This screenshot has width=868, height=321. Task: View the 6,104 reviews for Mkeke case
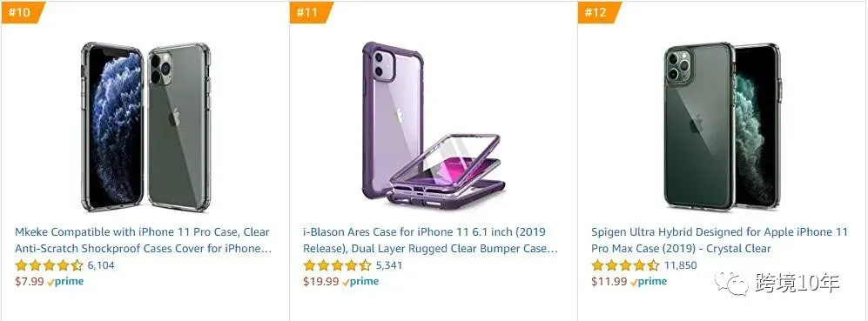(x=101, y=265)
